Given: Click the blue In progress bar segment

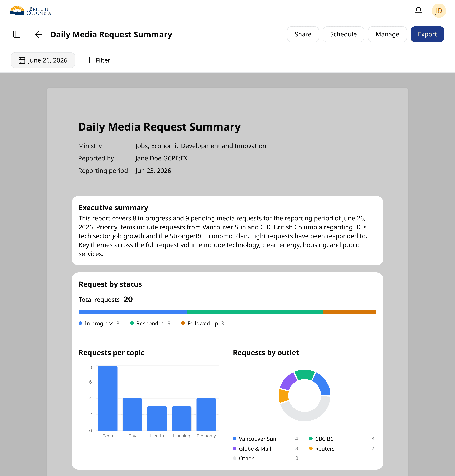Looking at the screenshot, I should 132,312.
